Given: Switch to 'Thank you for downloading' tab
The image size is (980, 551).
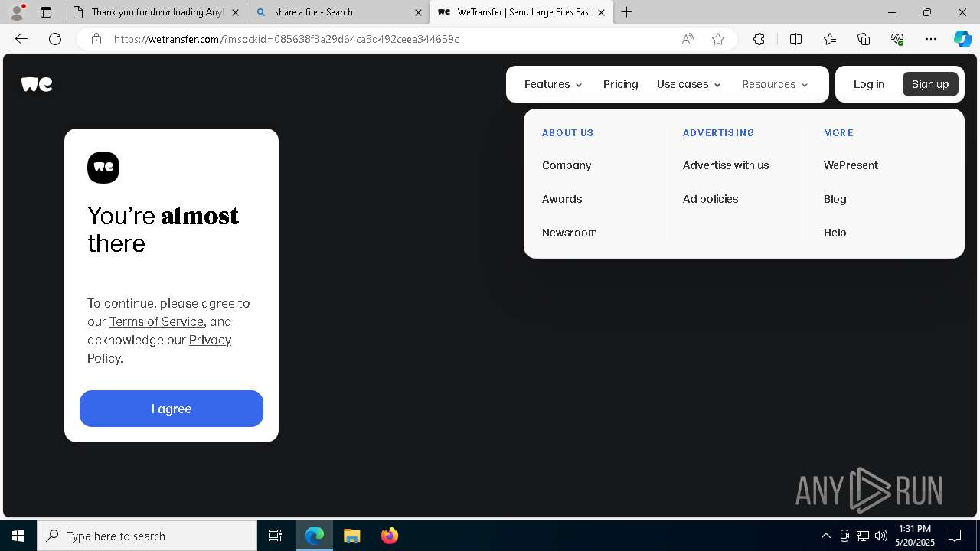Looking at the screenshot, I should pos(156,12).
